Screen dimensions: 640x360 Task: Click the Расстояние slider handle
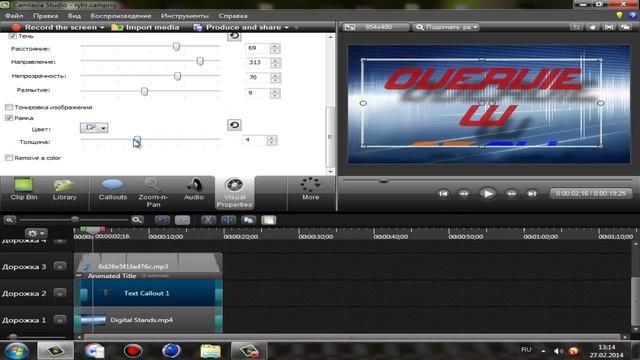point(176,47)
